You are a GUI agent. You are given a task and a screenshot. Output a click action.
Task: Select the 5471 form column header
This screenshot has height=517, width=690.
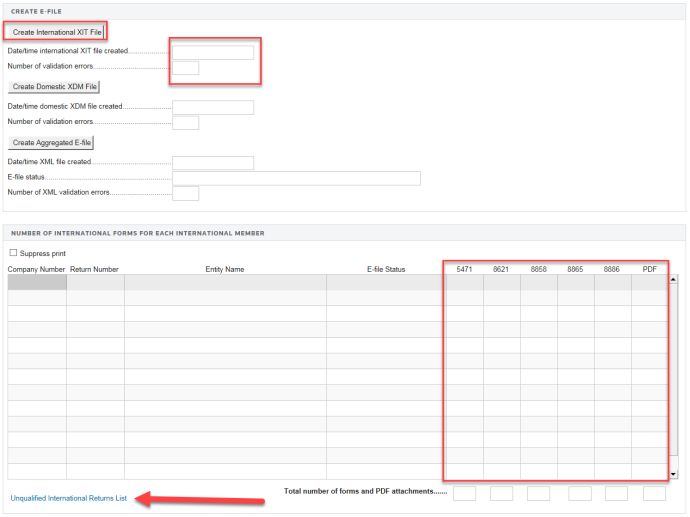[x=464, y=269]
